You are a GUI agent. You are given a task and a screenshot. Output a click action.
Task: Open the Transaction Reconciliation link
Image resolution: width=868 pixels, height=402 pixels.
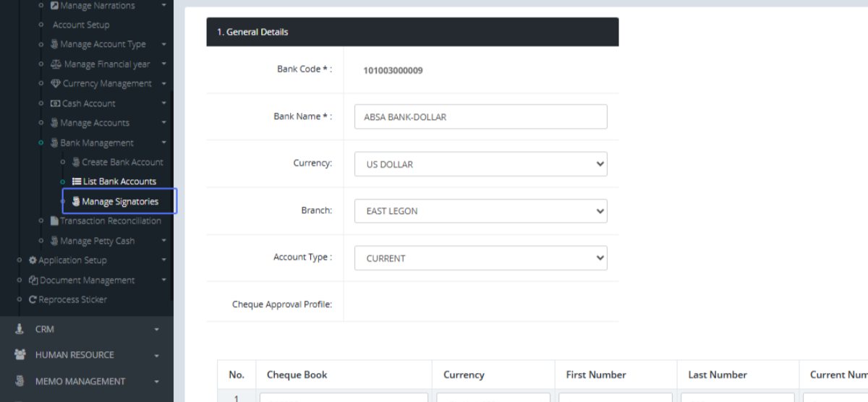coord(110,221)
